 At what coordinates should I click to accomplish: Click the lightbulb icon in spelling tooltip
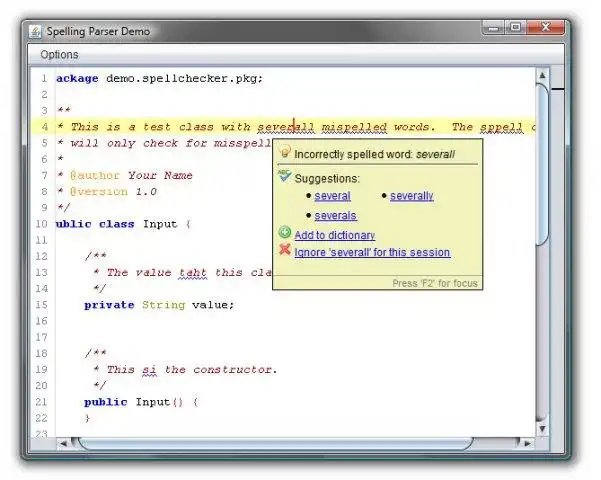[285, 152]
